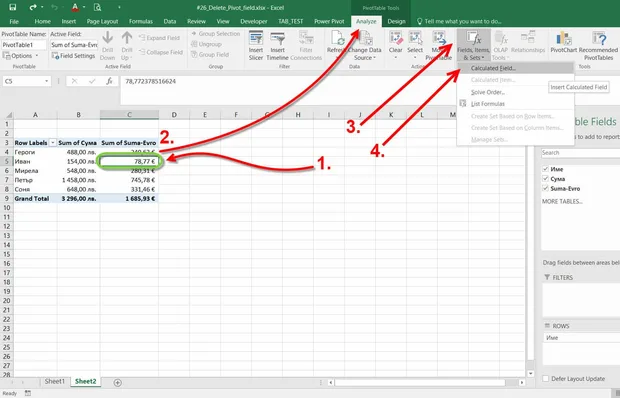The image size is (620, 398).
Task: Click Expand Field in Active Field group
Action: tap(159, 38)
